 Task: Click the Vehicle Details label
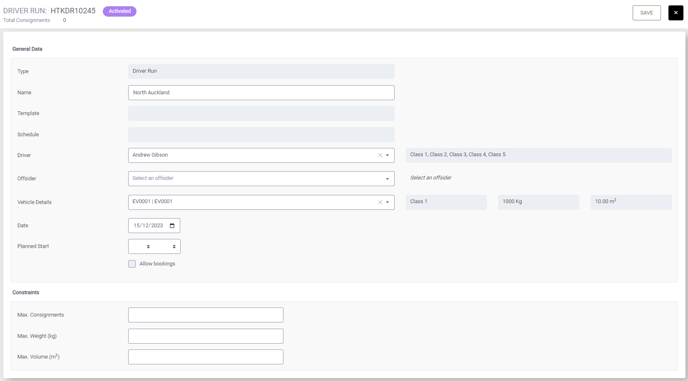pos(34,202)
